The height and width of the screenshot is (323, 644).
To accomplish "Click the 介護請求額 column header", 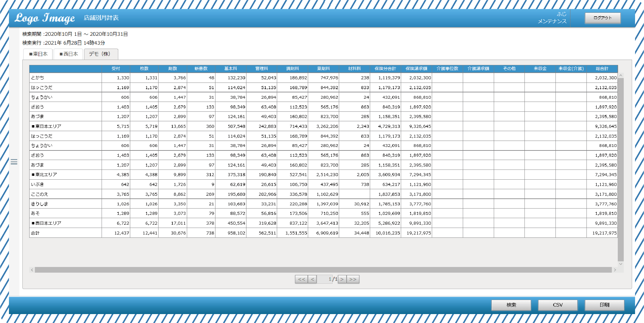I will point(478,69).
